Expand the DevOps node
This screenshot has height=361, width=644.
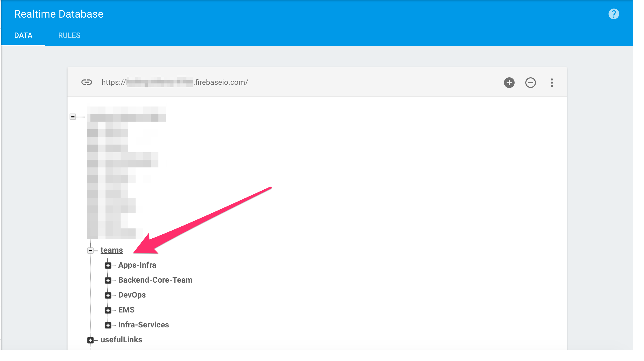[x=108, y=295]
